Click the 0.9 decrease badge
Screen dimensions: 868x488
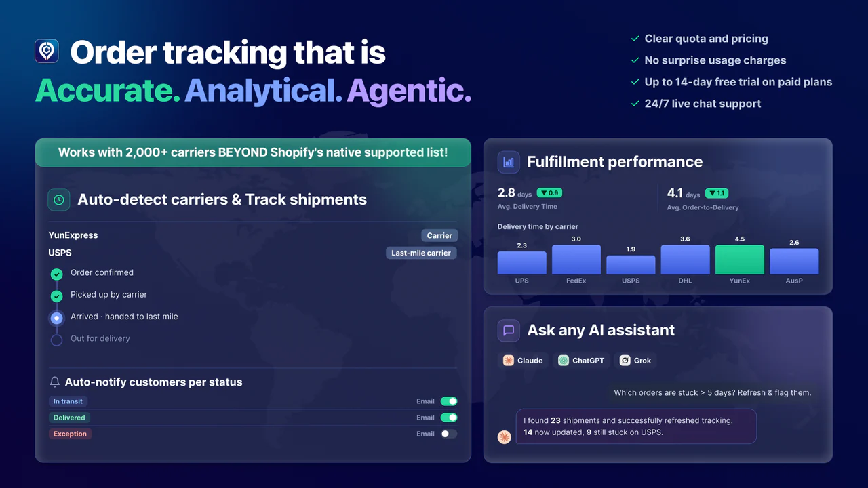[549, 193]
